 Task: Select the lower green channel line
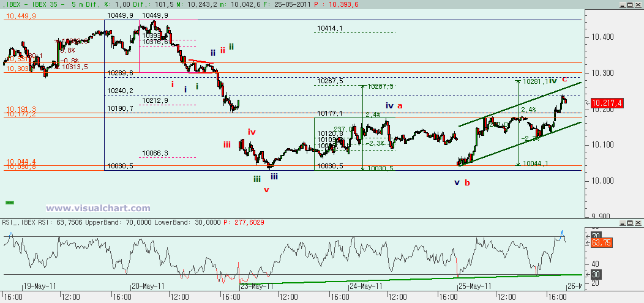point(520,143)
